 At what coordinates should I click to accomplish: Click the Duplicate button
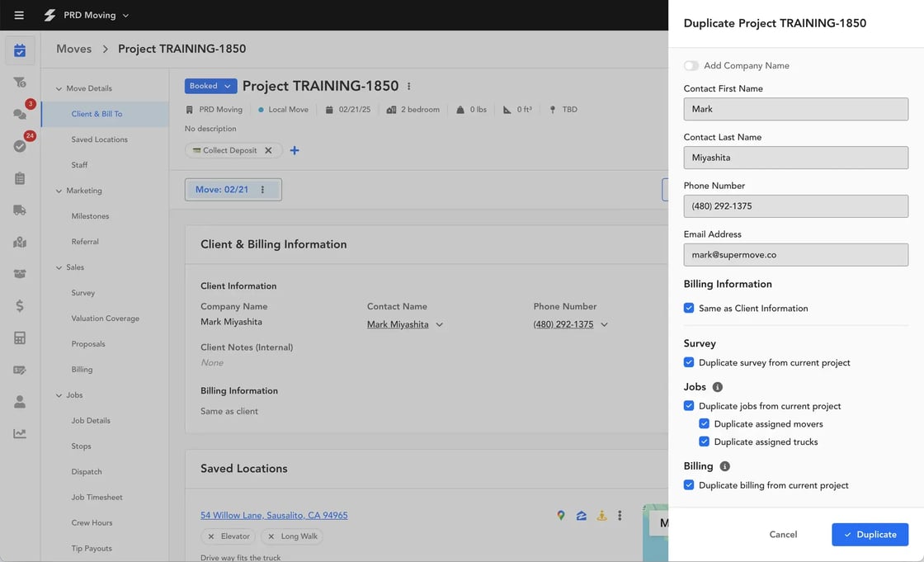[x=870, y=534]
